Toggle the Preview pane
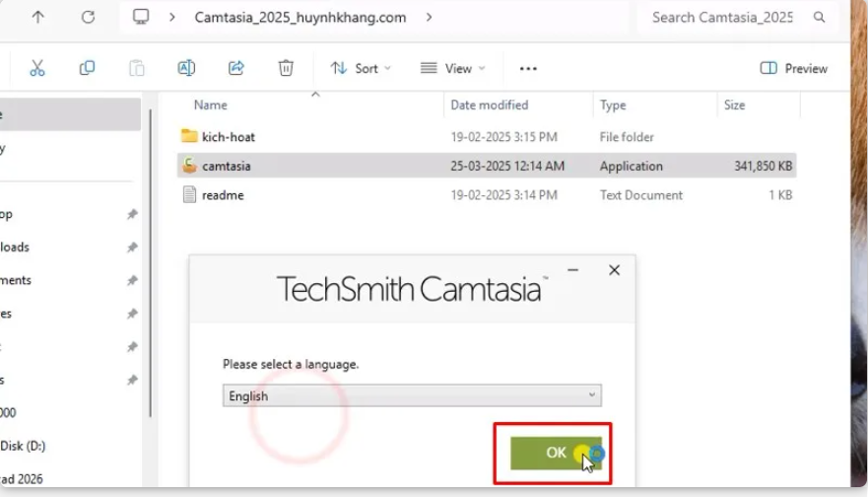The image size is (868, 497). coord(794,68)
